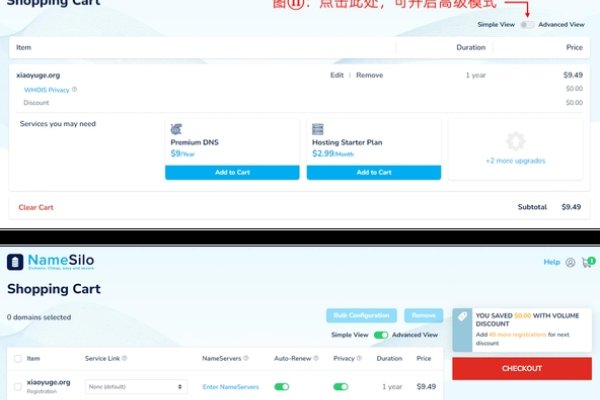
Task: Check the xiaoyuge.org row checkbox
Action: click(18, 387)
